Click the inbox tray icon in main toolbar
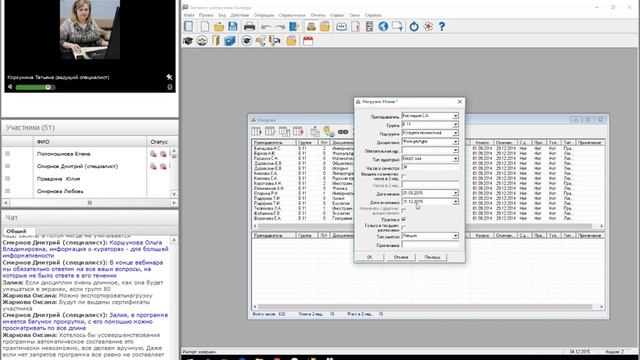The image size is (640, 360). [311, 27]
